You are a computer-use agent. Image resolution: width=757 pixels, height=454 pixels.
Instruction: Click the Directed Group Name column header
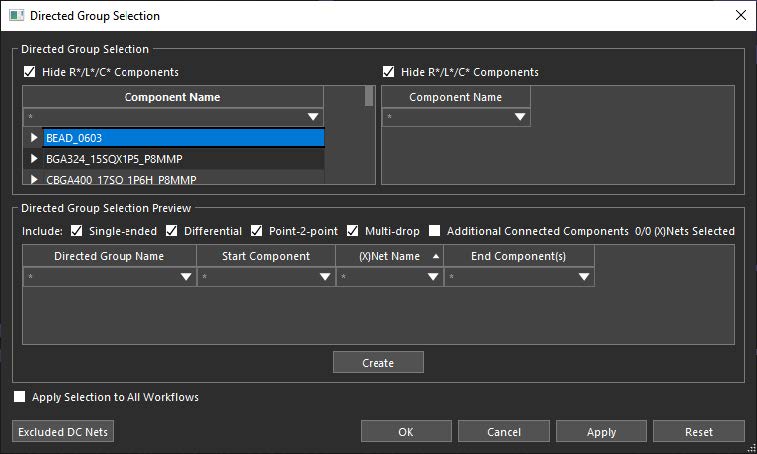[x=109, y=256]
